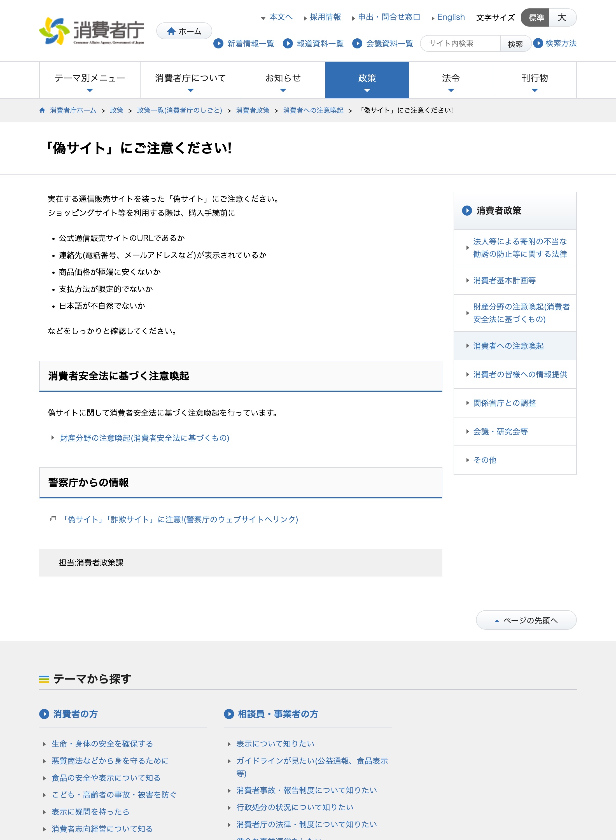
Task: Expand 法令 menu
Action: coord(451,80)
